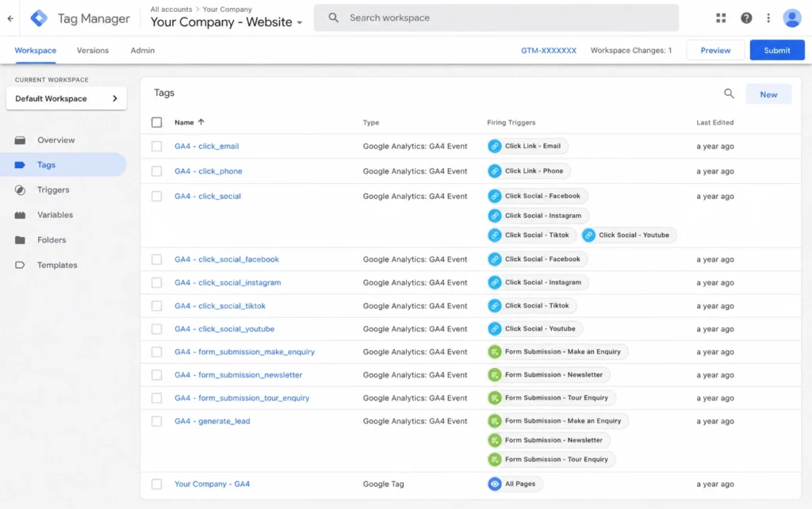812x509 pixels.
Task: Open Overview in the sidebar
Action: [56, 140]
